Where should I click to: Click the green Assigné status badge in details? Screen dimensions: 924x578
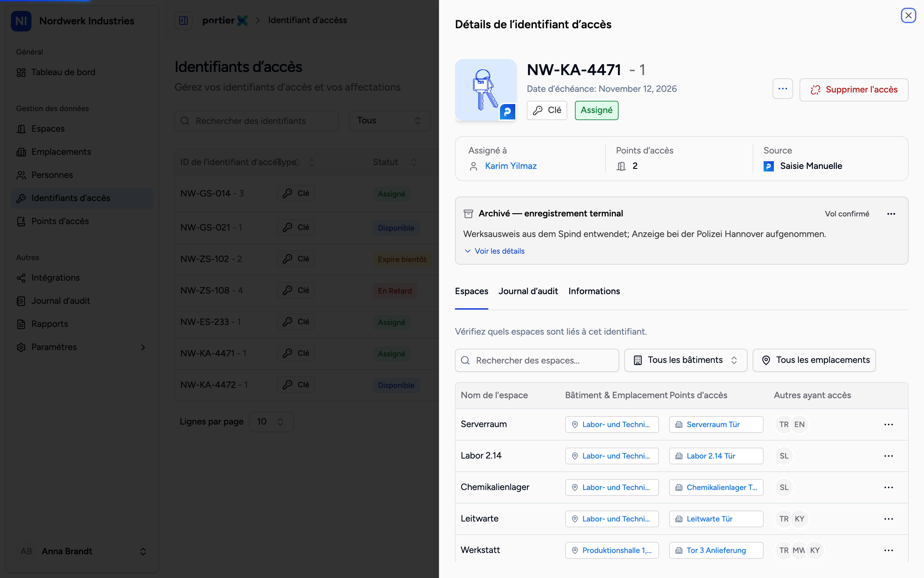tap(596, 110)
